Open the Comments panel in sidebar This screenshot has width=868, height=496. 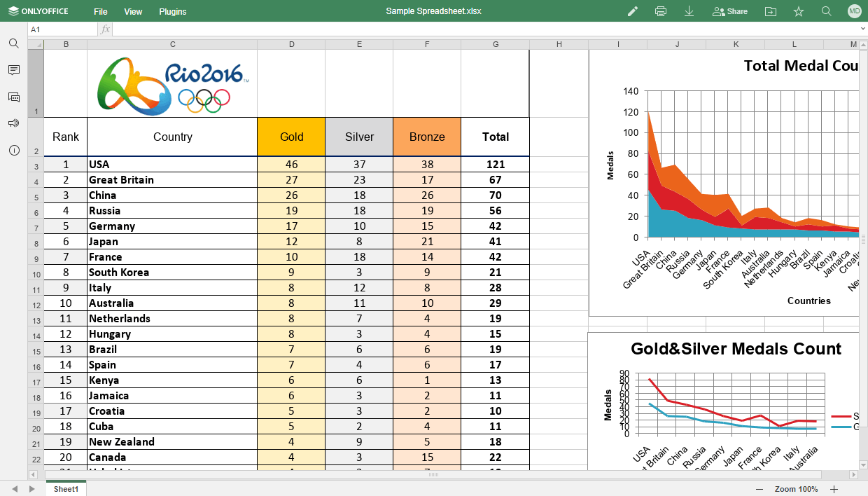click(x=14, y=70)
